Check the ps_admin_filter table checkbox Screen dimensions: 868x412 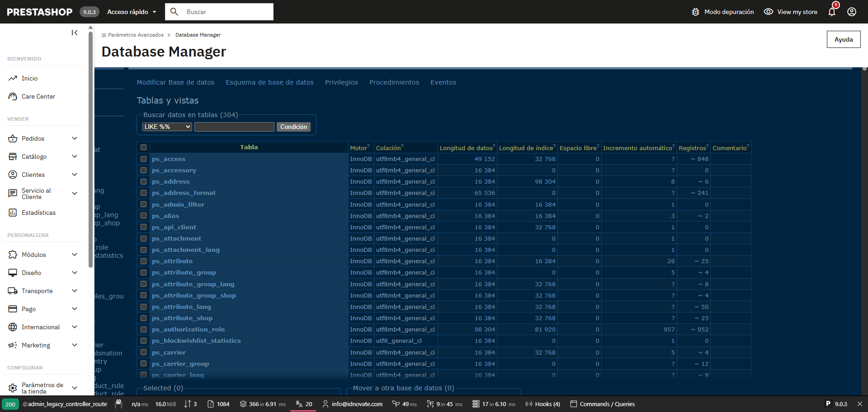tap(143, 204)
